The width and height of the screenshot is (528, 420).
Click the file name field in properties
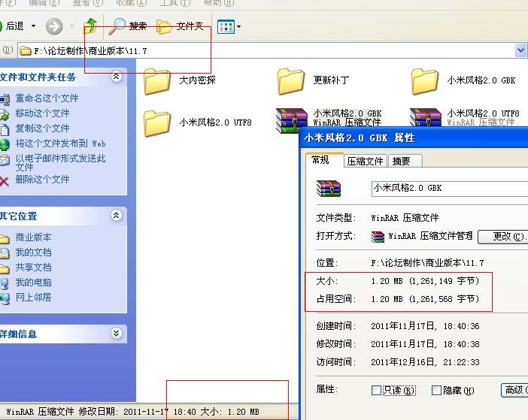pos(450,189)
